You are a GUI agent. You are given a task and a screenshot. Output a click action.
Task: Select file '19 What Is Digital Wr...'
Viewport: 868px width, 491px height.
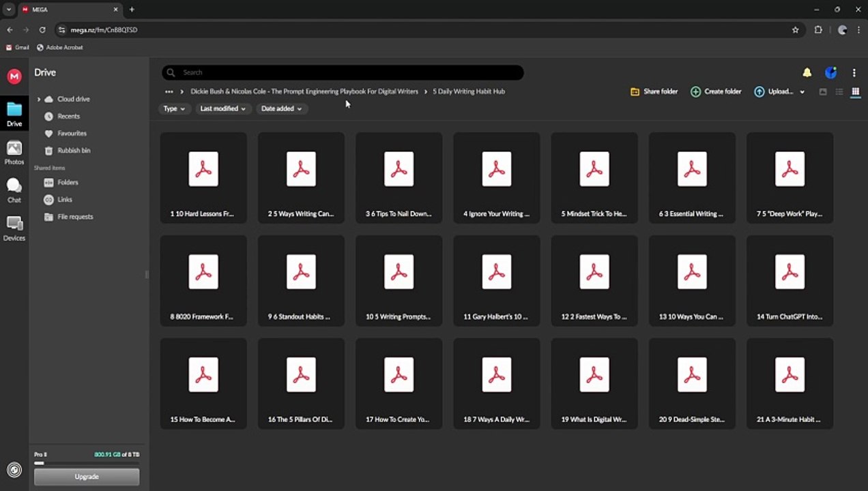(x=594, y=383)
